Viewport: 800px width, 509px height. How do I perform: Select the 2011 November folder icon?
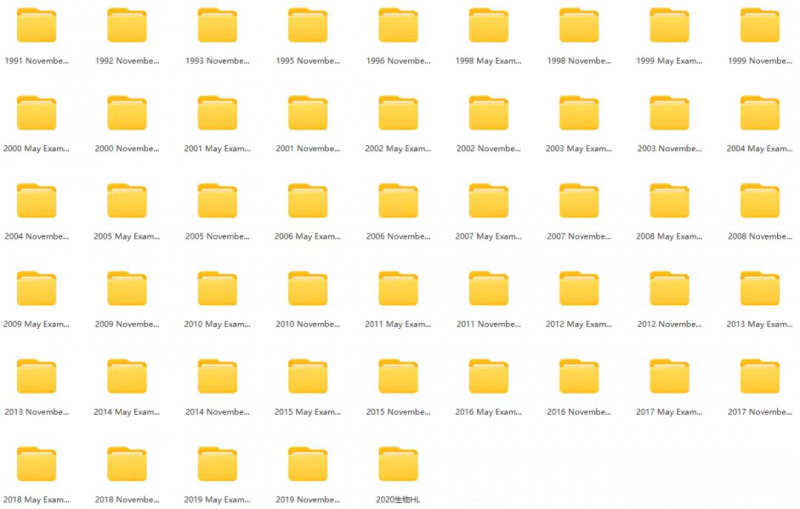(x=488, y=288)
